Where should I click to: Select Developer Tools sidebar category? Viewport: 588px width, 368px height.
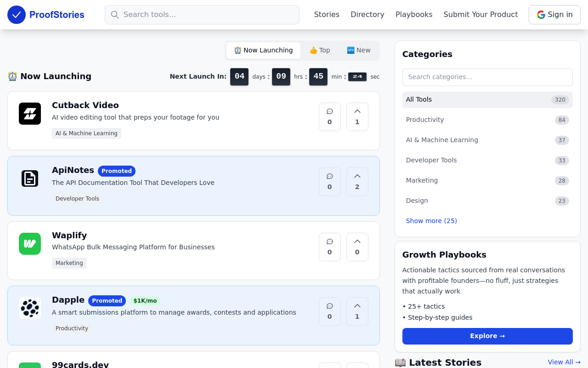(487, 161)
